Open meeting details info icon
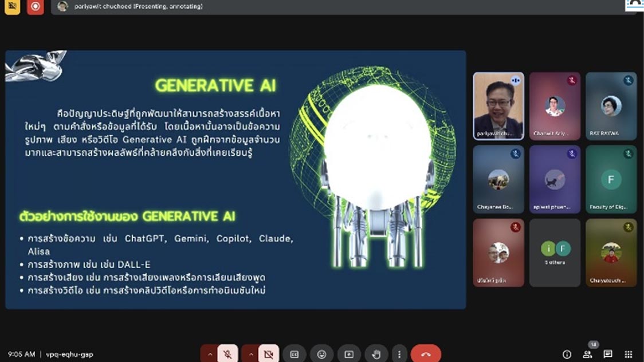 click(567, 355)
